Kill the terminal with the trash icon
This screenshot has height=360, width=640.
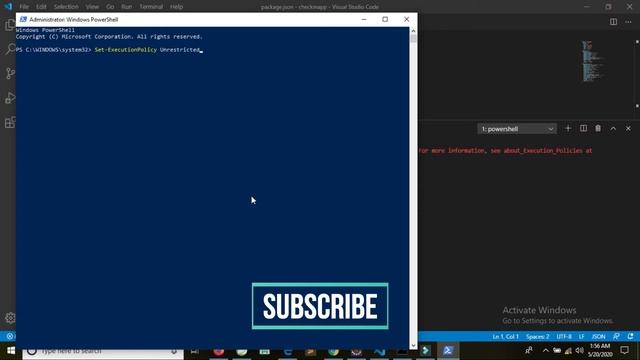pyautogui.click(x=598, y=129)
